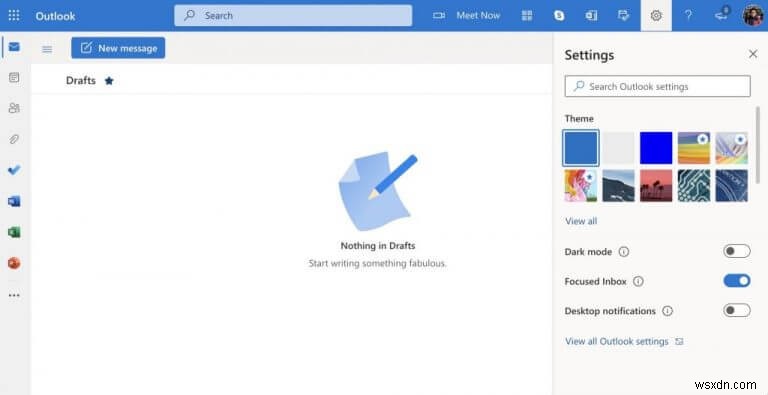The image size is (768, 395).
Task: Select the circuit board theme thumbnail
Action: pyautogui.click(x=694, y=186)
